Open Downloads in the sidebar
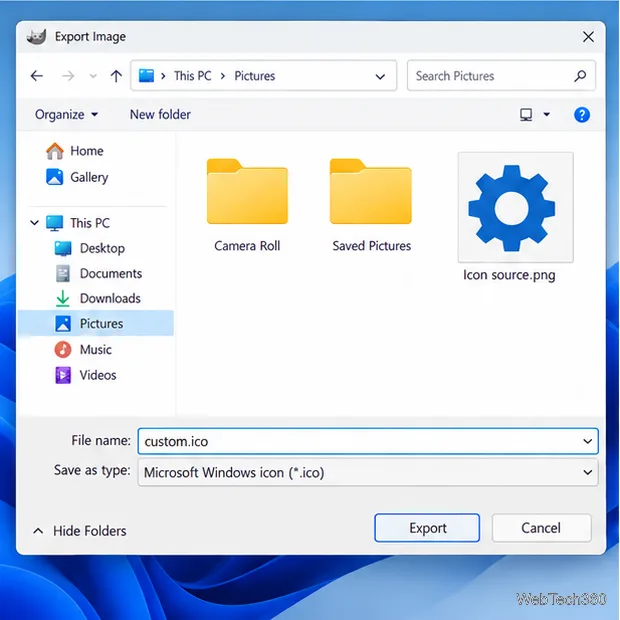The height and width of the screenshot is (620, 620). 98,299
